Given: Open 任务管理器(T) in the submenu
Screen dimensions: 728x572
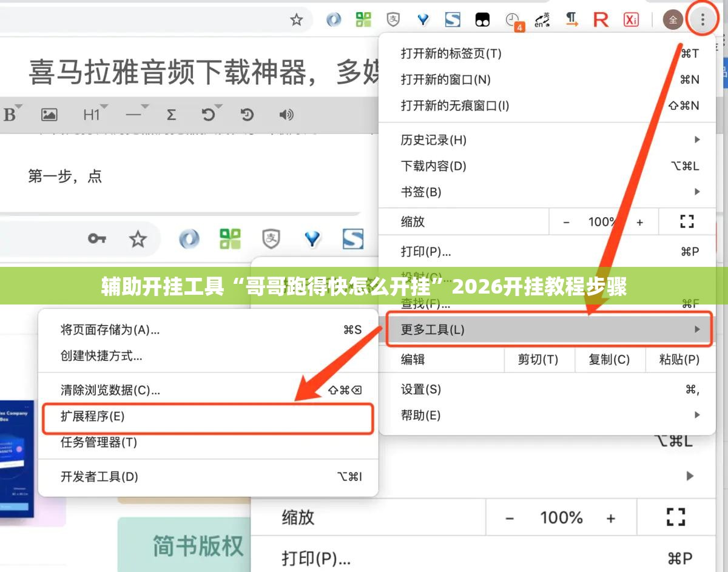Looking at the screenshot, I should click(x=208, y=443).
